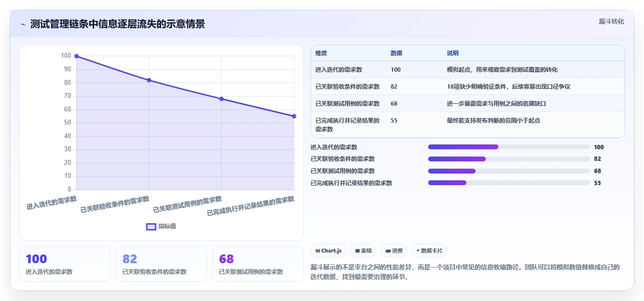The image size is (644, 301).
Task: Click chart x-axis label 进入迭代的需求数
Action: 51,203
